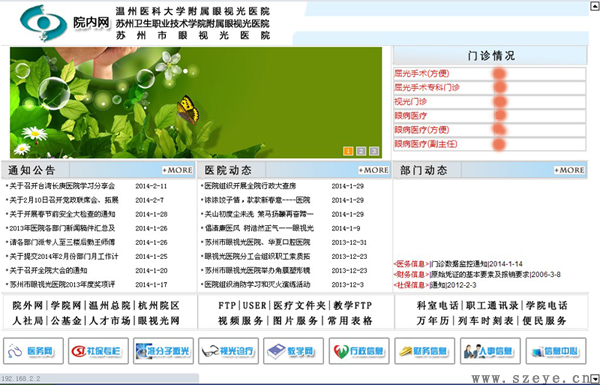Open the 社保专栏 icon button
Screen dimensions: 600x385
pos(98,351)
